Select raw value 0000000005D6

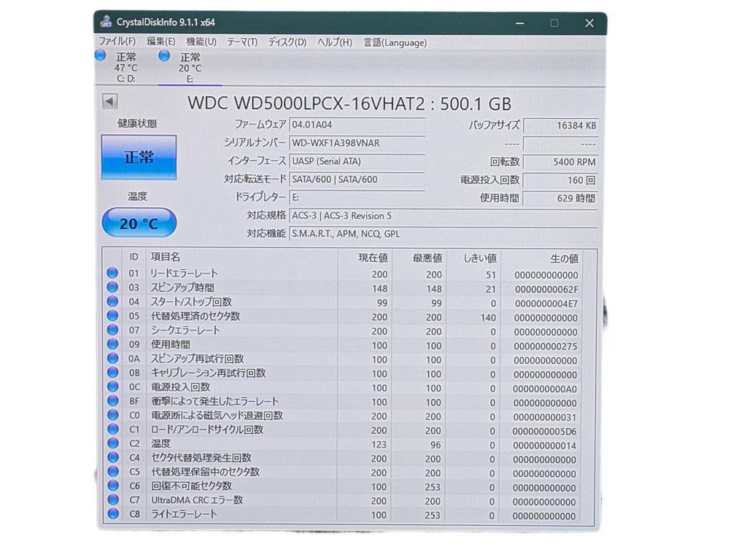[x=544, y=432]
